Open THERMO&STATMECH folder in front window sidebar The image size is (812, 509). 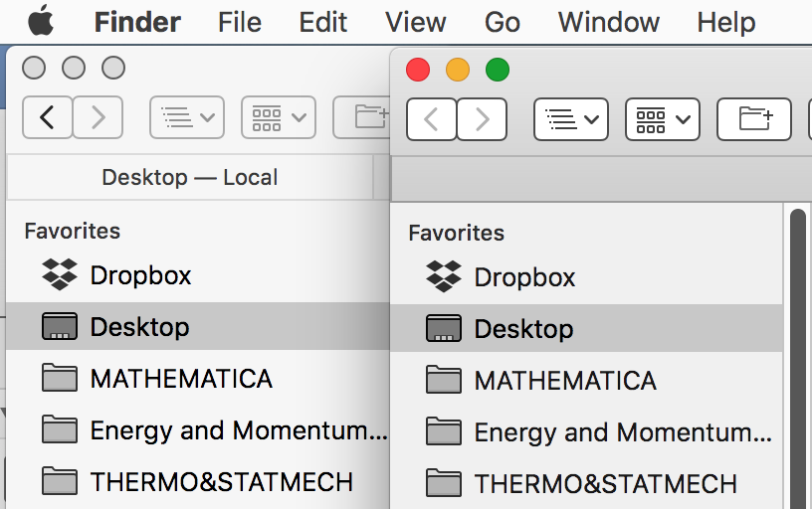pyautogui.click(x=586, y=484)
